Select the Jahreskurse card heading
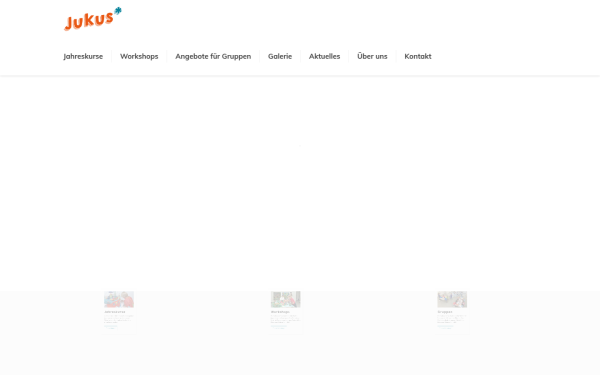 point(115,312)
